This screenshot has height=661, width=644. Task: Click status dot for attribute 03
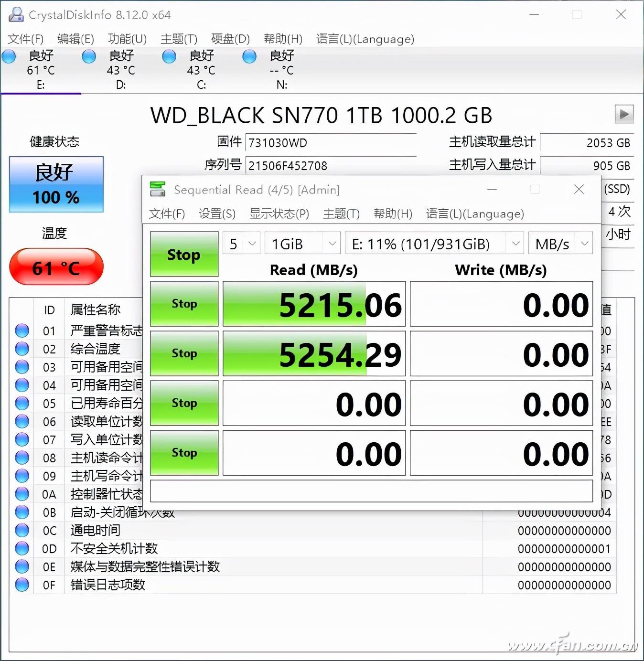(x=22, y=367)
